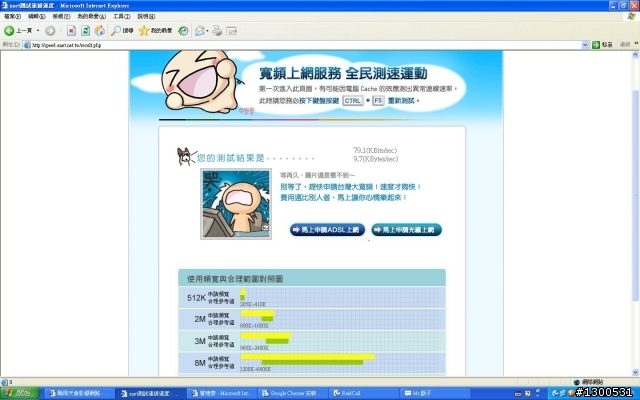Click the 3M green reasonable-range bar
This screenshot has width=640, height=400.
[x=277, y=341]
